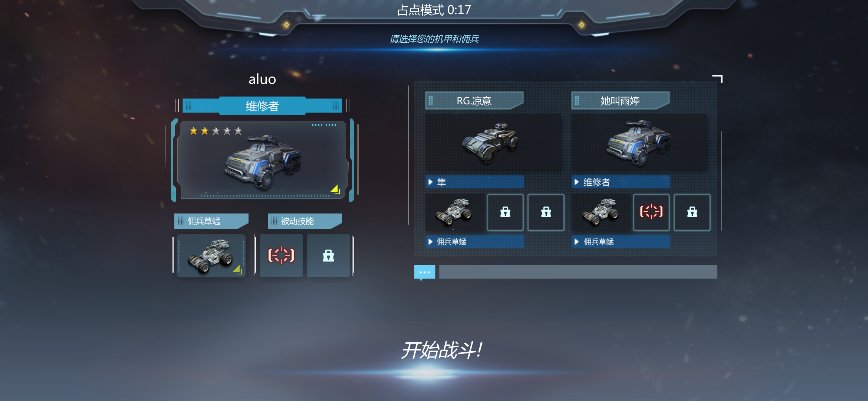The height and width of the screenshot is (401, 868).
Task: Click RG.凉意's first locked skill slot
Action: pos(505,212)
